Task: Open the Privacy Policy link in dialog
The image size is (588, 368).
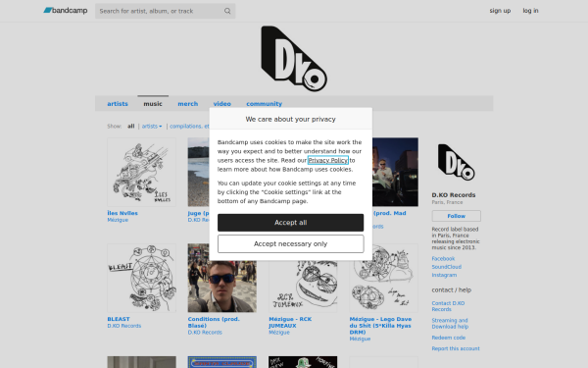Action: (328, 160)
